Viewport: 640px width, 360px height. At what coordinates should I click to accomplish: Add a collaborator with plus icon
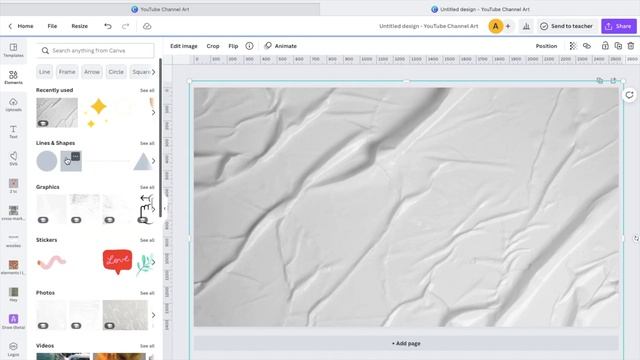[x=508, y=26]
